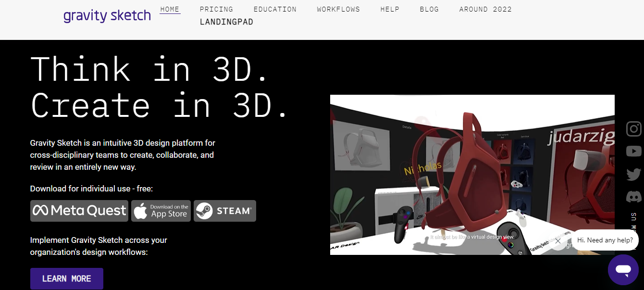
Task: Dismiss the 'Need any help?' chat popup
Action: pyautogui.click(x=558, y=241)
